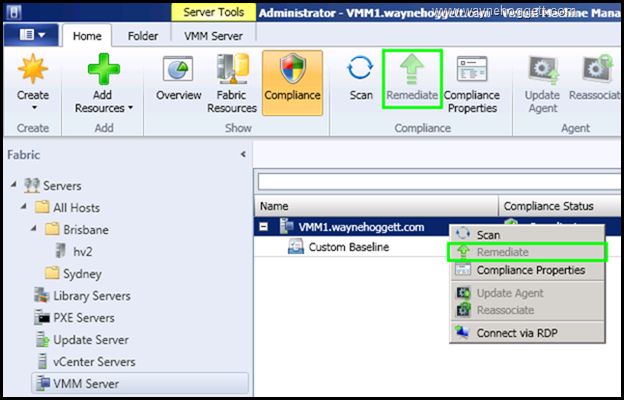The width and height of the screenshot is (624, 400).
Task: Open Library Servers in Fabric tree
Action: pyautogui.click(x=82, y=296)
